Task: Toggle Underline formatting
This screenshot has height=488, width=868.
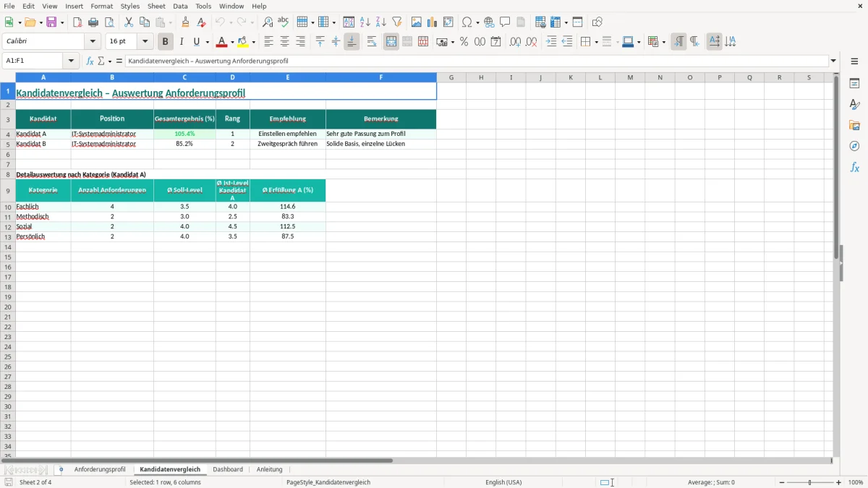Action: click(x=196, y=42)
